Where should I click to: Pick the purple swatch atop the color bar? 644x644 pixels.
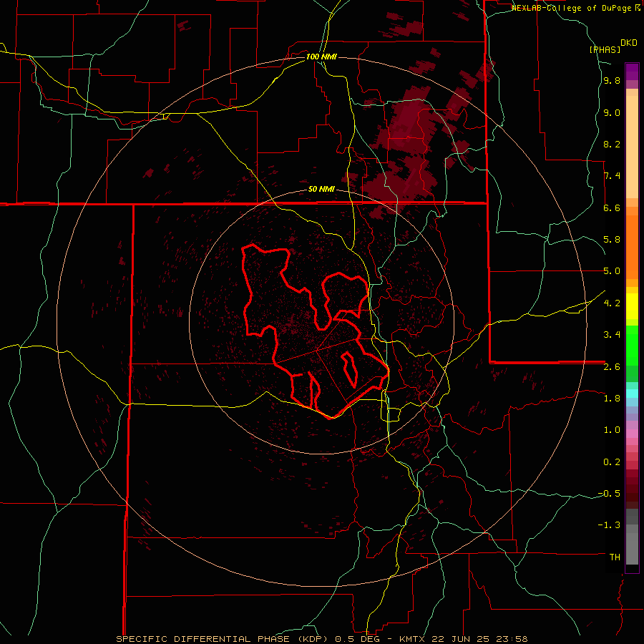point(632,72)
